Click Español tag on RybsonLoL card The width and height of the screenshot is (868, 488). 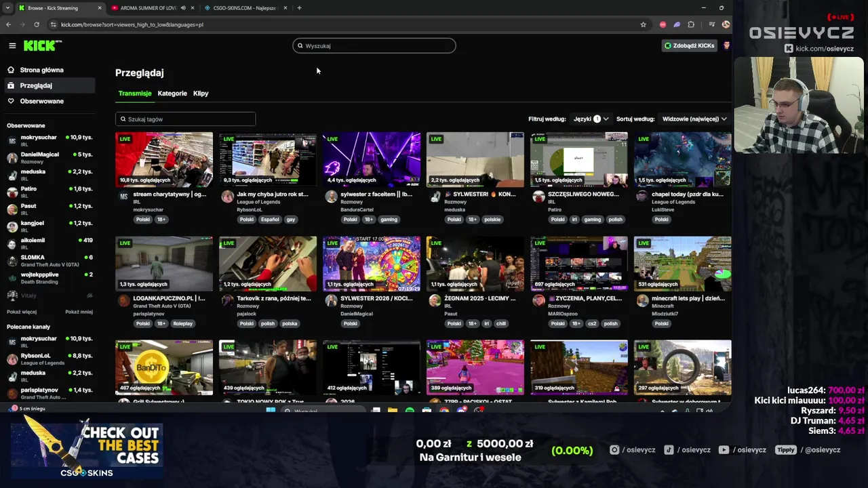pyautogui.click(x=270, y=220)
